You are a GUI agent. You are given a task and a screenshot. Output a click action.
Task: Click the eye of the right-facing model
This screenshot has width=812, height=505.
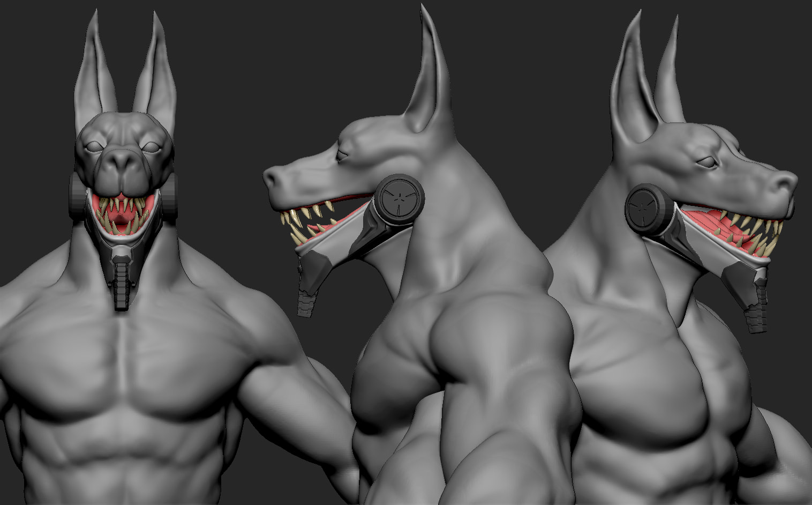(x=706, y=161)
